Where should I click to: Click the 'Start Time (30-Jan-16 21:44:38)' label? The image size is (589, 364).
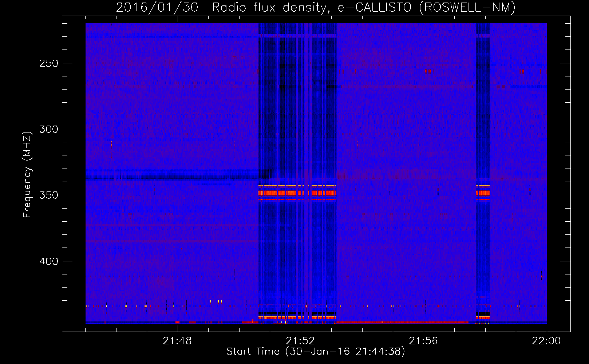pos(316,352)
